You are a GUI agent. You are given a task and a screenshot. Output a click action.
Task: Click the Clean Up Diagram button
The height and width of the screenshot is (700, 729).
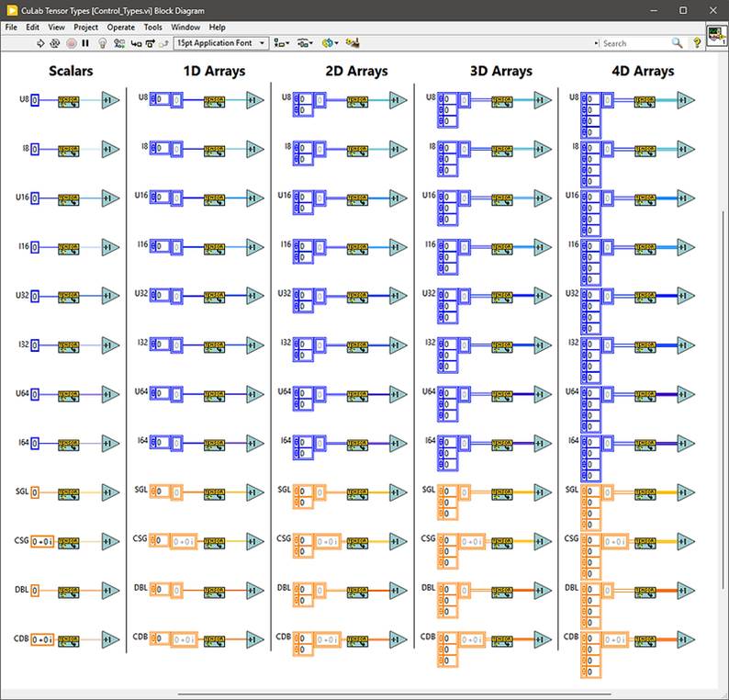(x=353, y=43)
